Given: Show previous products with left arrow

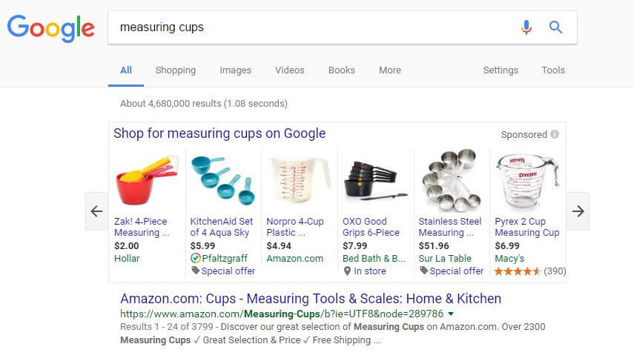Looking at the screenshot, I should [96, 211].
